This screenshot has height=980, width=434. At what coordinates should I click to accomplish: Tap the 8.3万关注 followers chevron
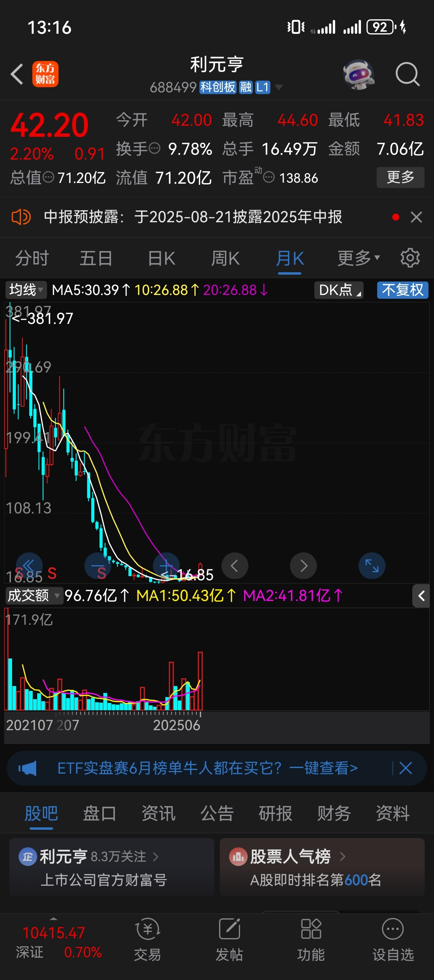pos(156,856)
